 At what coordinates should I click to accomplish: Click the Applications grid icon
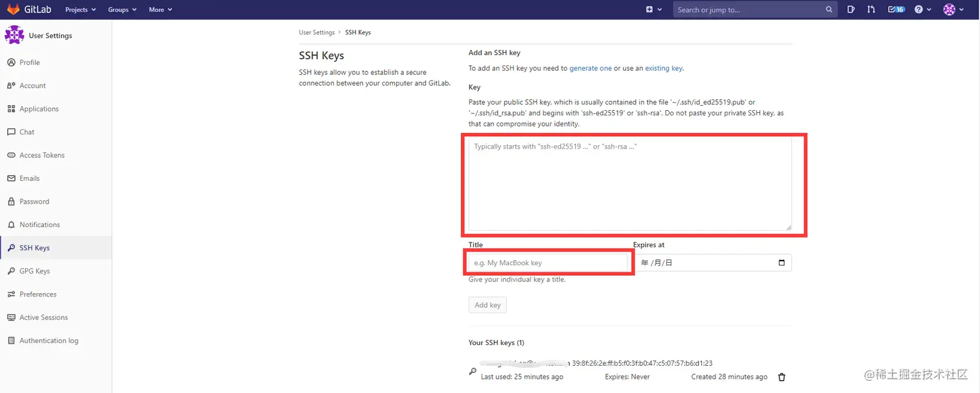coord(11,109)
